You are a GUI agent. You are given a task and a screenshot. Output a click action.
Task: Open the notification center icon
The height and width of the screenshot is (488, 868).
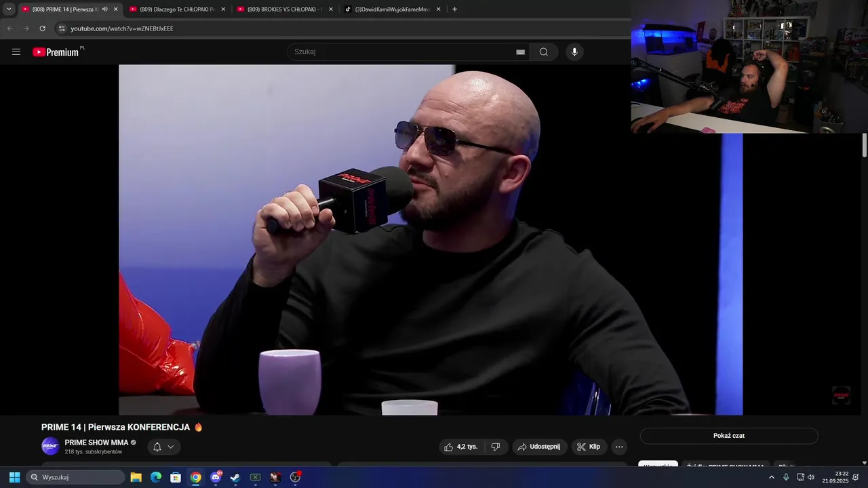click(856, 477)
